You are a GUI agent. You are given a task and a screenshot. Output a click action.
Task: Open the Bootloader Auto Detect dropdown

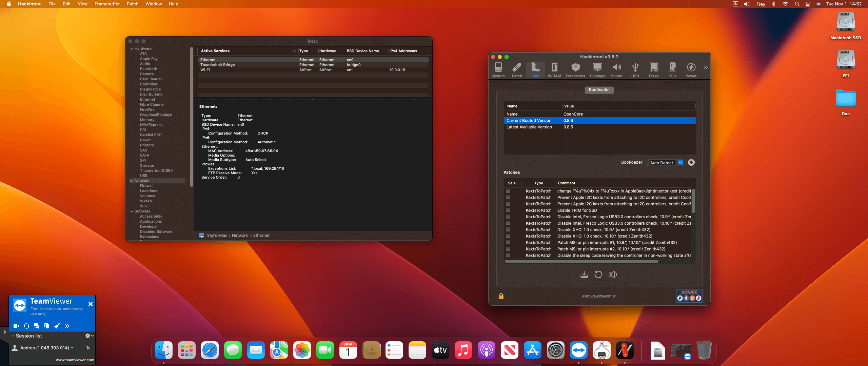pyautogui.click(x=665, y=163)
